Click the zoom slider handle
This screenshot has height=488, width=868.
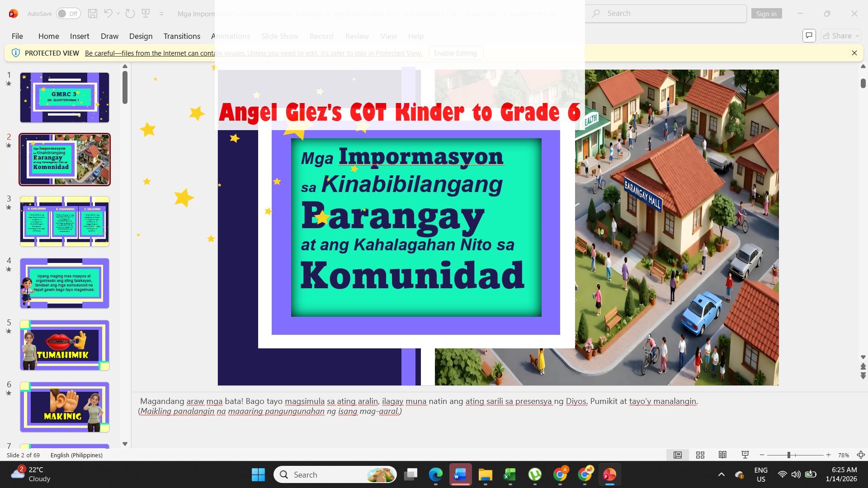[x=788, y=455]
